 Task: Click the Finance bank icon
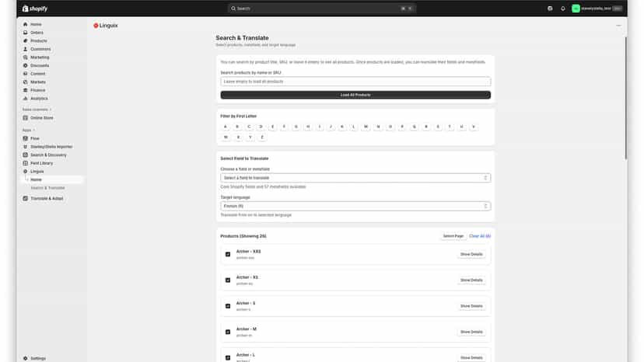pos(26,90)
